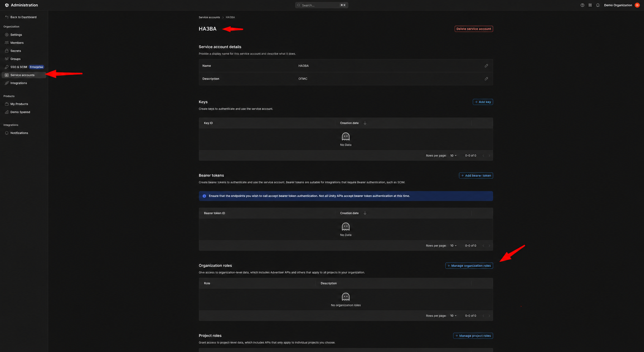Click the Key ID column header
Image resolution: width=644 pixels, height=352 pixels.
tap(208, 123)
